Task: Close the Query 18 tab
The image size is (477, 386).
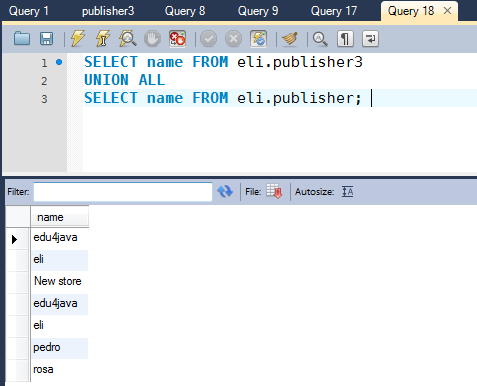Action: (448, 11)
